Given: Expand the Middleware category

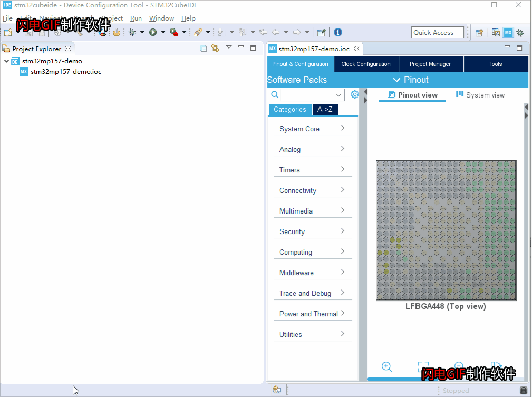Looking at the screenshot, I should (x=313, y=273).
